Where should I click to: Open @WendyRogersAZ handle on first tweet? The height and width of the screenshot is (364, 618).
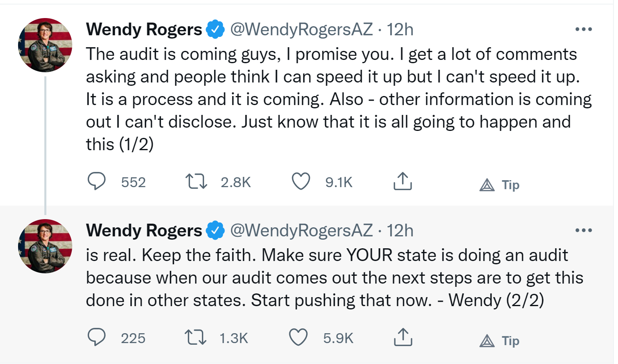tap(301, 30)
